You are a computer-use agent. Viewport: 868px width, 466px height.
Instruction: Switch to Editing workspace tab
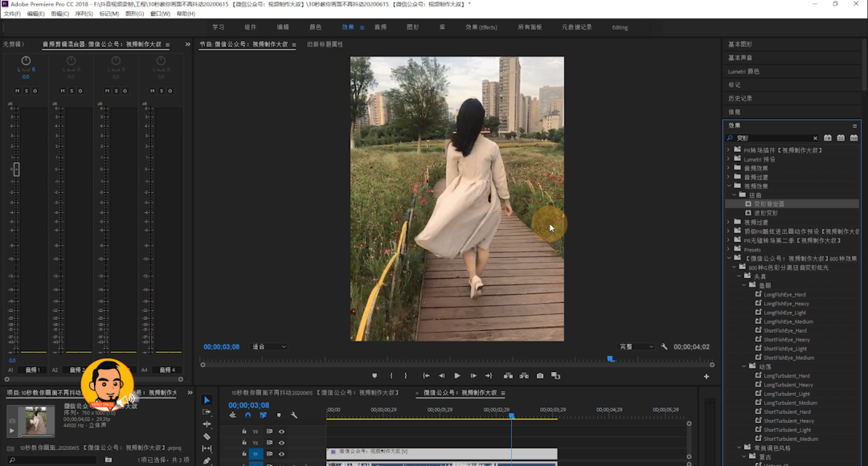(x=620, y=27)
